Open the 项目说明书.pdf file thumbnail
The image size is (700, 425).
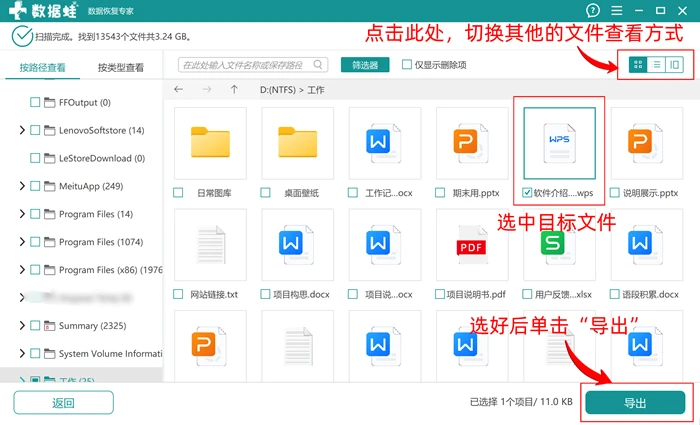tap(472, 245)
